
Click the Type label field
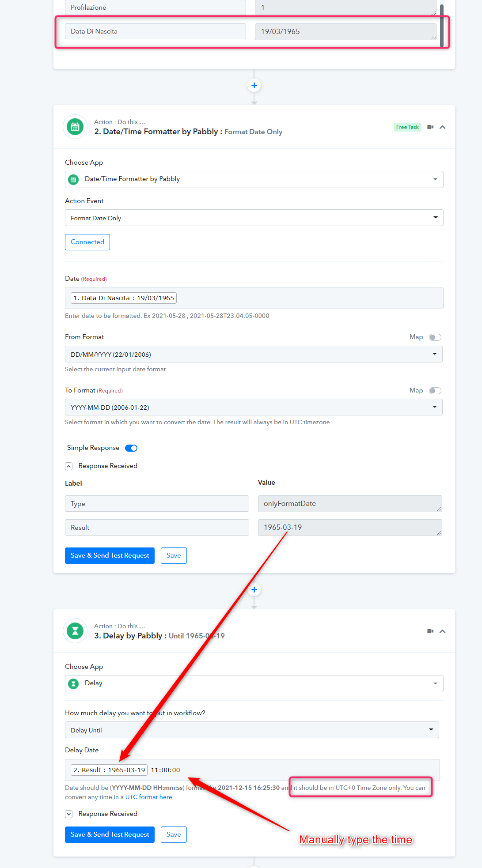pyautogui.click(x=157, y=504)
